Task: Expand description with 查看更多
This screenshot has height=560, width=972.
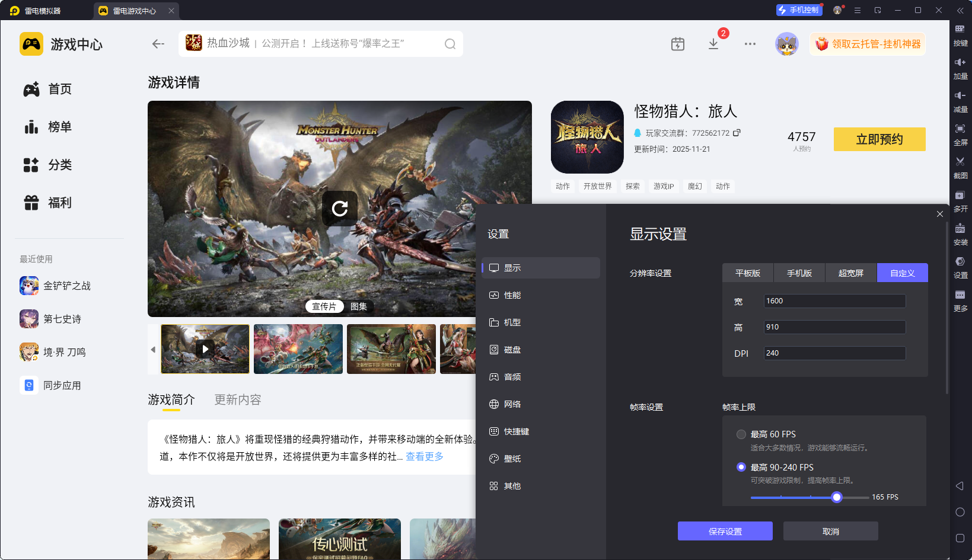Action: coord(425,456)
